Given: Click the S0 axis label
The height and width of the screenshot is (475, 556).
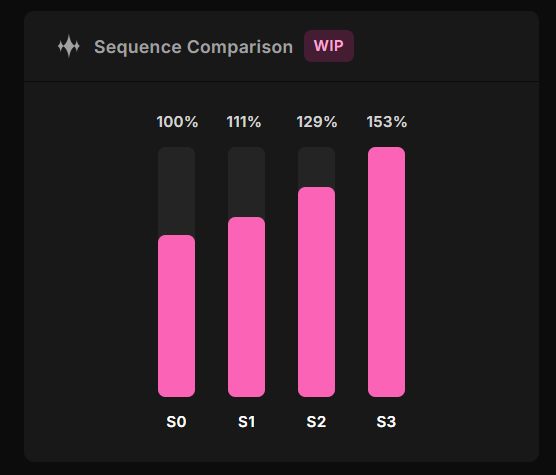Looking at the screenshot, I should click(x=176, y=422).
